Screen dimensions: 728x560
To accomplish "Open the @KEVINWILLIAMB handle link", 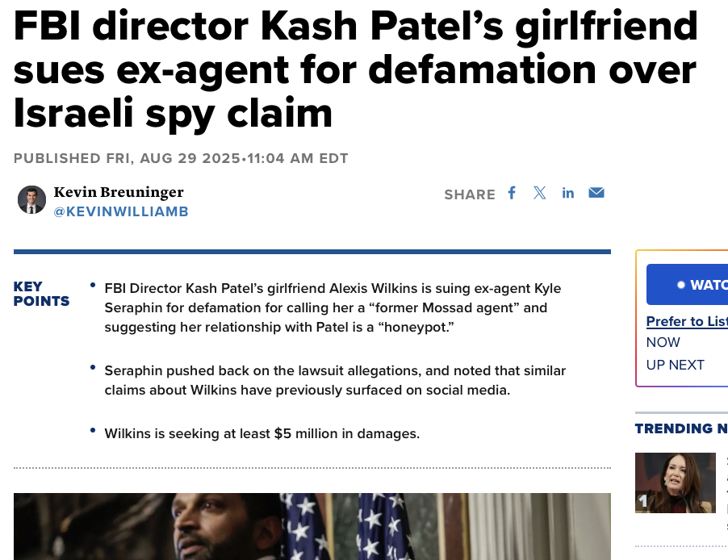I will [x=121, y=211].
